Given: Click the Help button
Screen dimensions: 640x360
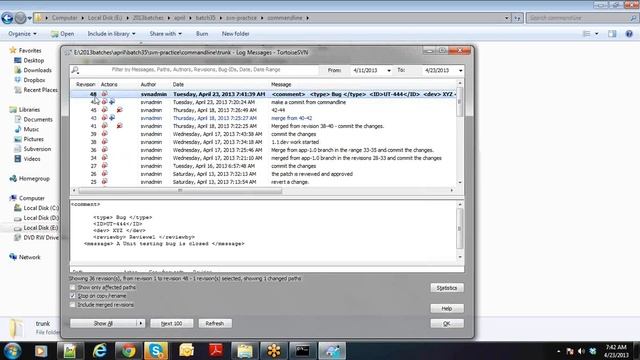Looking at the screenshot, I should click(447, 309).
